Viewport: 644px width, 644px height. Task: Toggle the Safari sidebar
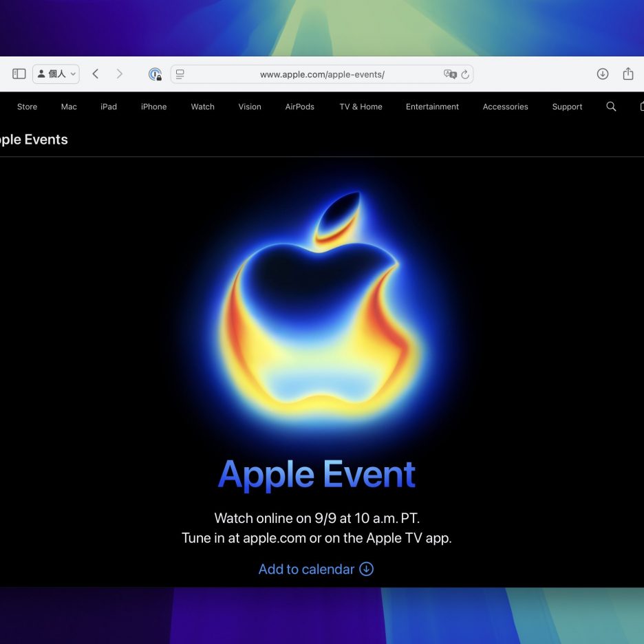(19, 74)
